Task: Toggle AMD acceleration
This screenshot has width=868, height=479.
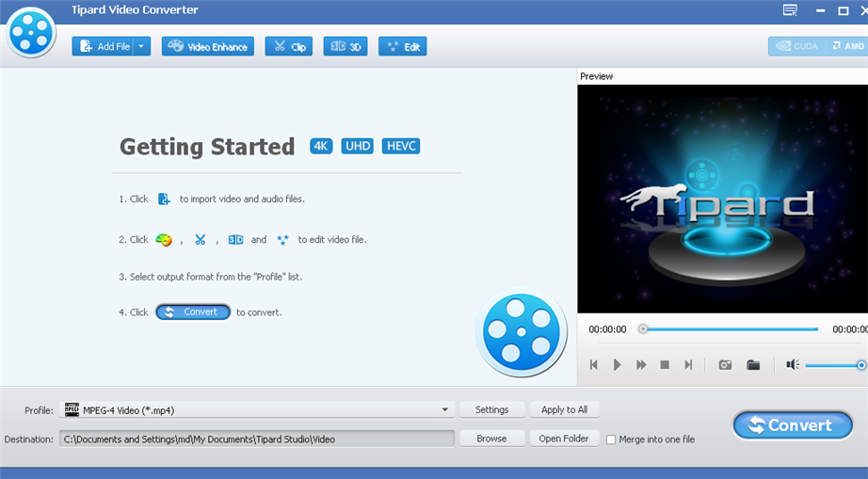Action: click(846, 46)
